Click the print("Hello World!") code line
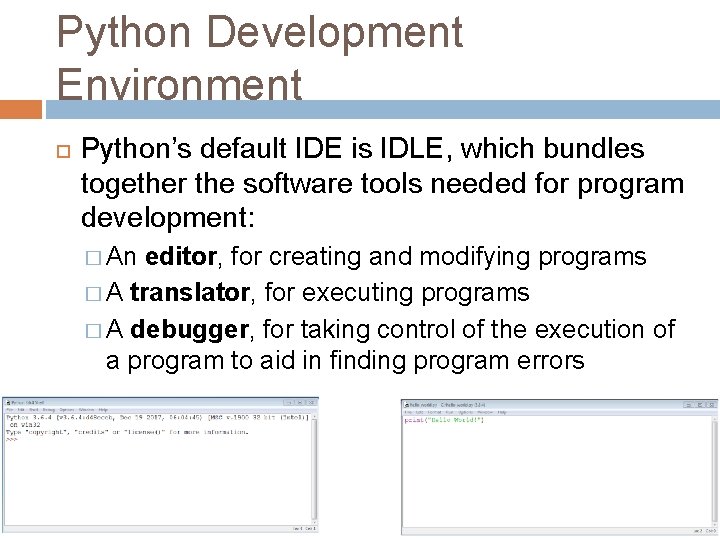720x540 pixels. [444, 420]
